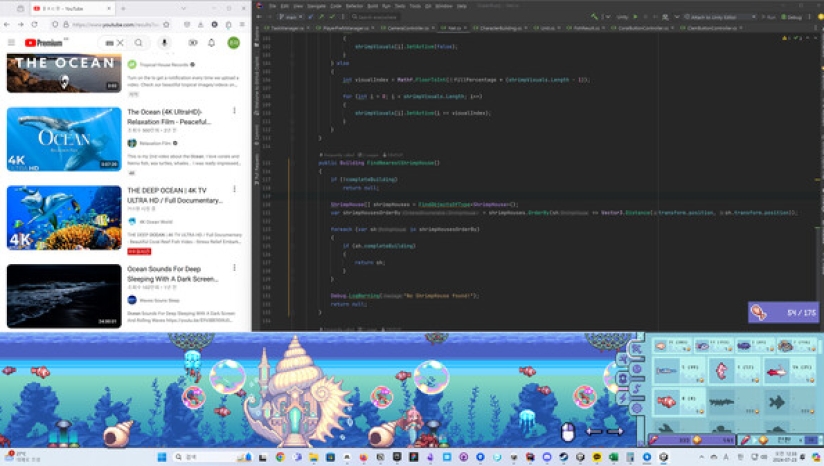Image resolution: width=824 pixels, height=466 pixels.
Task: Go forward in the browser
Action: (x=20, y=24)
